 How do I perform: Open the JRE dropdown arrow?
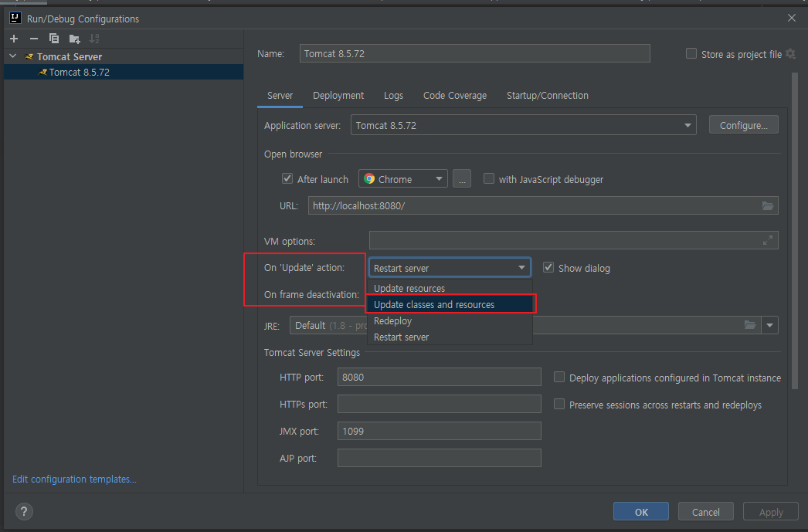[770, 325]
